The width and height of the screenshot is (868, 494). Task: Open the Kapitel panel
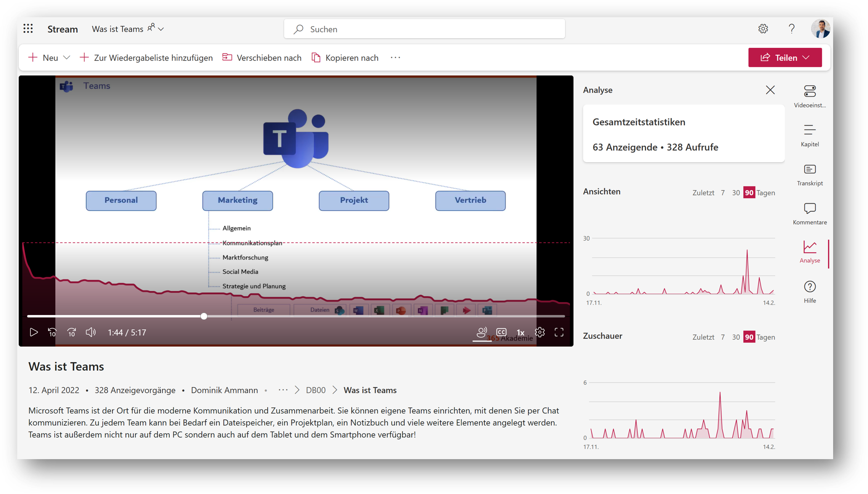(x=810, y=135)
